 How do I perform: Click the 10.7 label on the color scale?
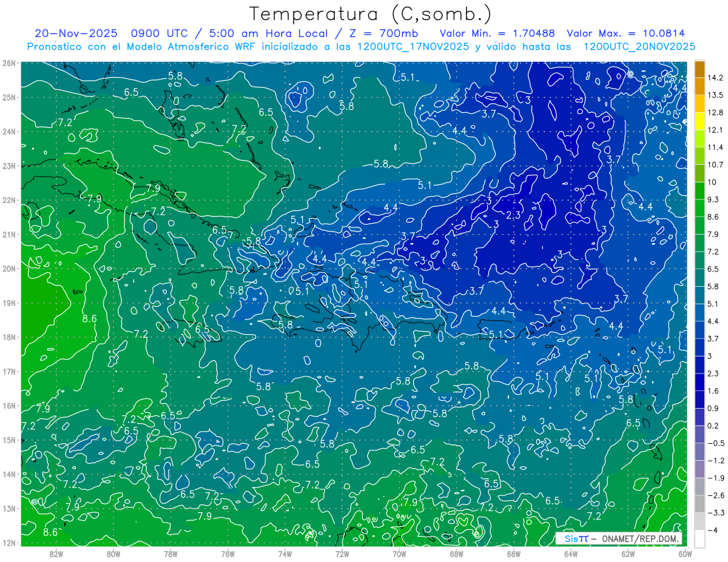[x=715, y=165]
